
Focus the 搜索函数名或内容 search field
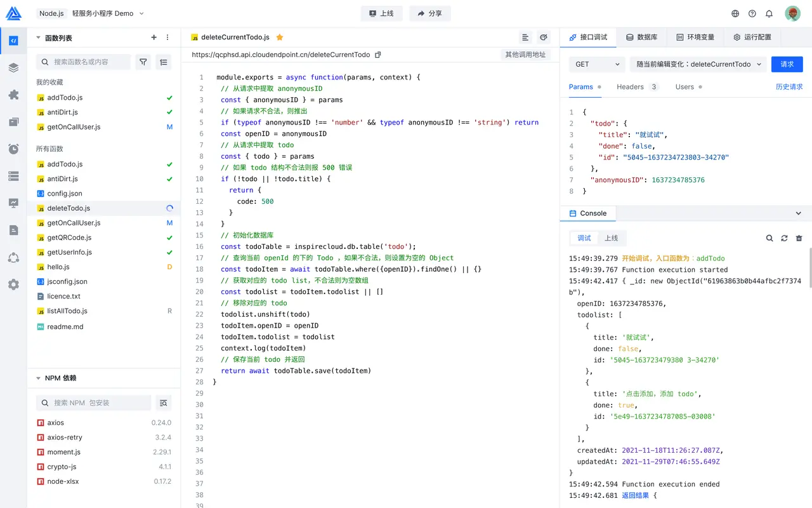83,62
